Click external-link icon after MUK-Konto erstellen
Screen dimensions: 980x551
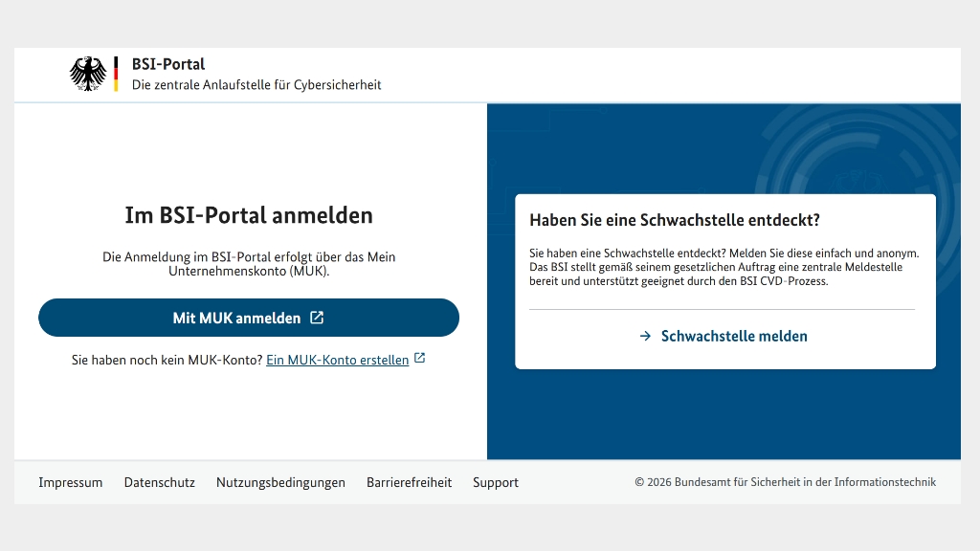pyautogui.click(x=419, y=360)
